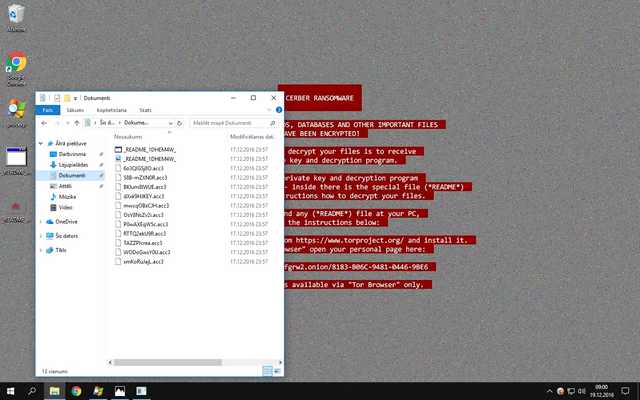Click the New Folder quick access toolbar icon

coord(67,98)
